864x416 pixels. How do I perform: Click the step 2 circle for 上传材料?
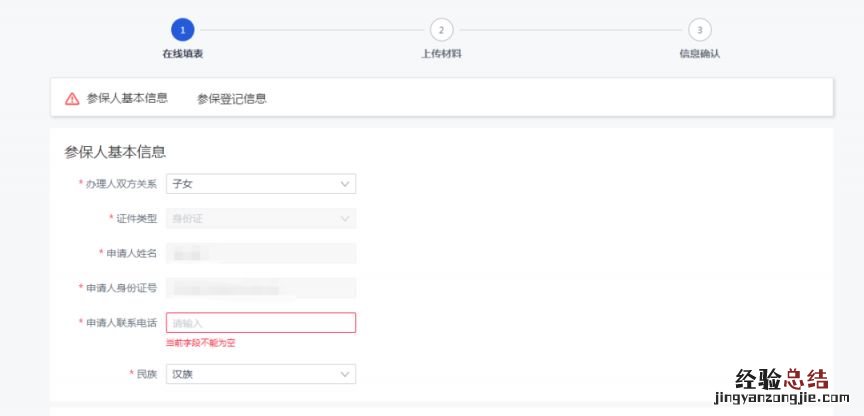(441, 30)
